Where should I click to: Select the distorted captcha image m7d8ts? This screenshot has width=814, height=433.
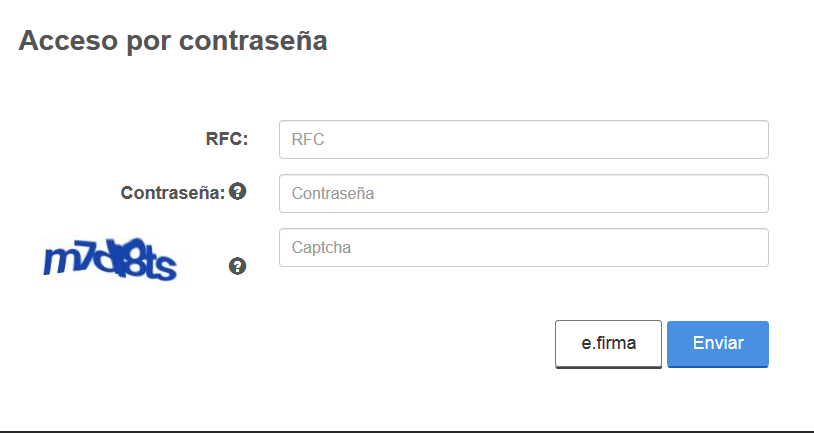pos(110,260)
